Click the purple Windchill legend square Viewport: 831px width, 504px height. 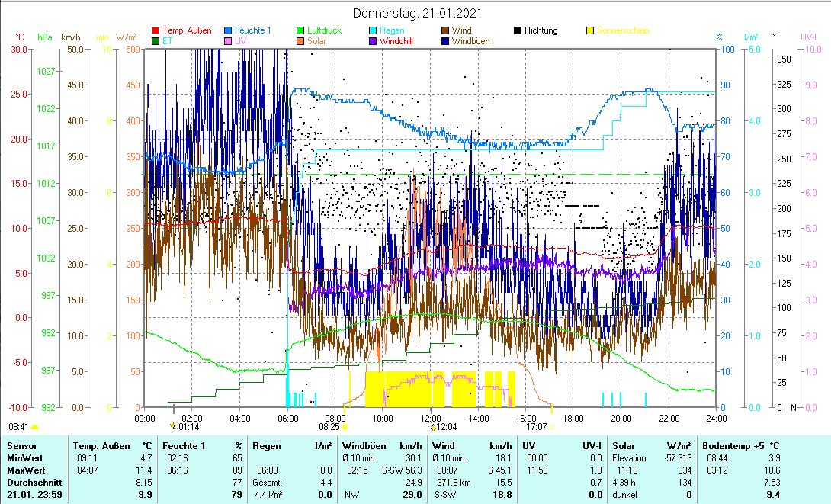(x=373, y=41)
